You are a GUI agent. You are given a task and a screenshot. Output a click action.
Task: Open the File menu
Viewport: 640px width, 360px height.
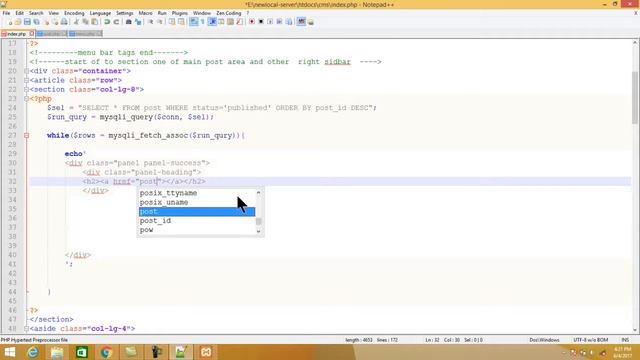pyautogui.click(x=6, y=13)
